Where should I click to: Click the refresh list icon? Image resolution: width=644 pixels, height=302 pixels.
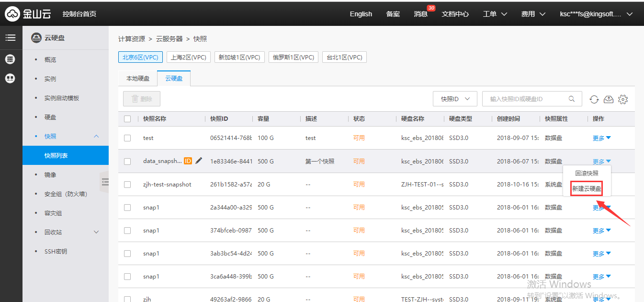click(594, 99)
